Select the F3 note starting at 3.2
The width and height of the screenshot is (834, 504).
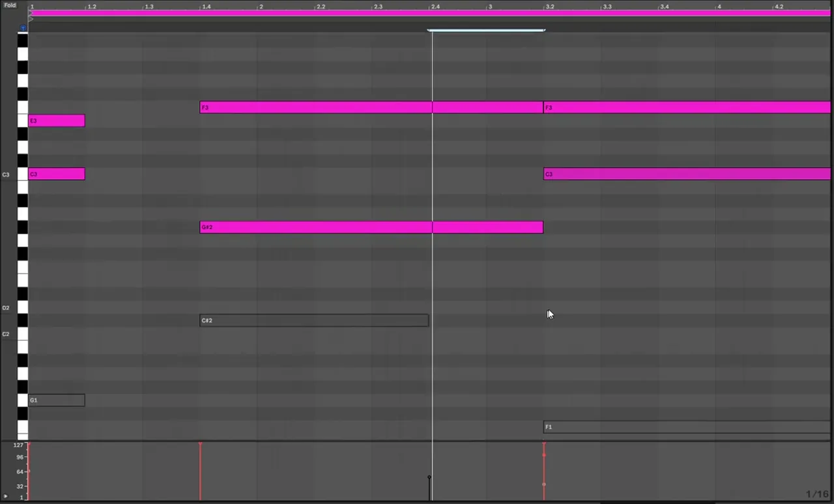click(687, 107)
